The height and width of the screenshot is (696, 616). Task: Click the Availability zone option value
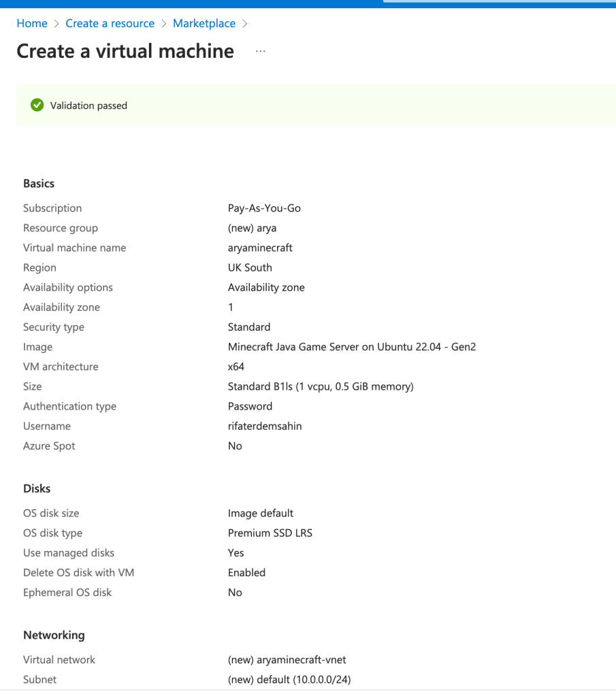(266, 288)
